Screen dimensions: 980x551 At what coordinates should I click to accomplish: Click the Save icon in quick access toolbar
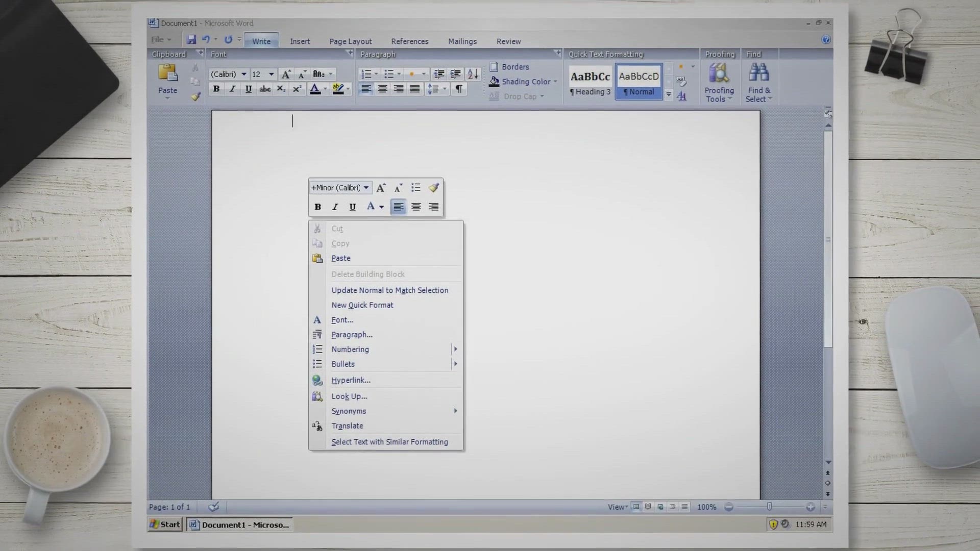click(x=191, y=39)
